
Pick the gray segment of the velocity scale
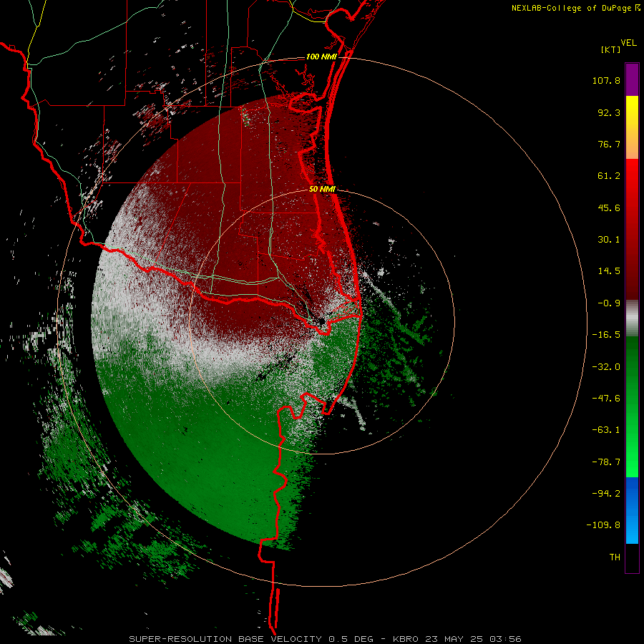[x=632, y=318]
